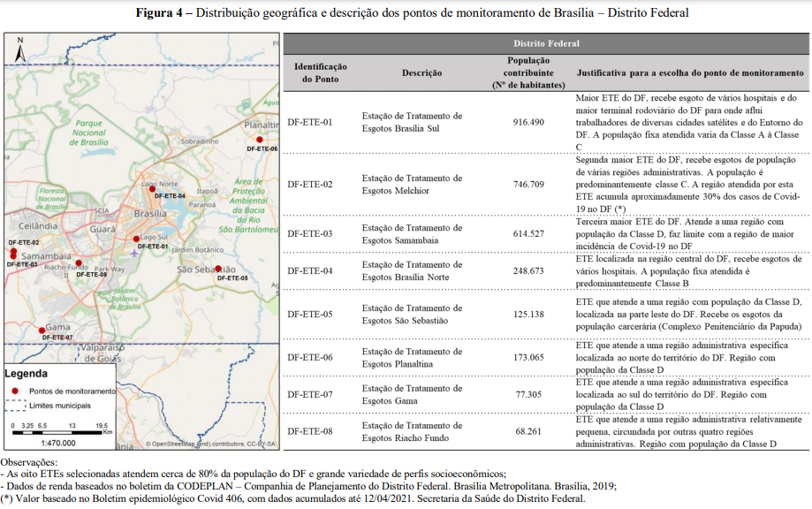
Task: Click the DF-ETE-06 map marker near Planaltina
Action: tap(260, 140)
